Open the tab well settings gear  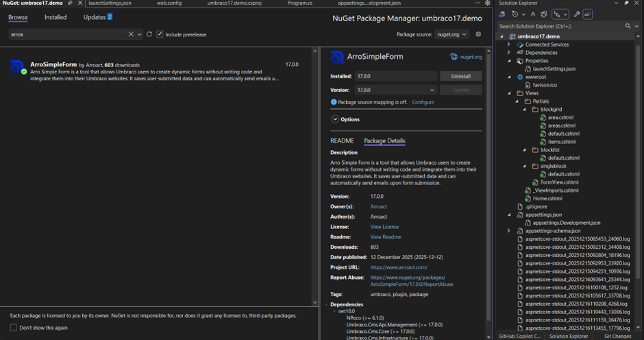pyautogui.click(x=488, y=3)
